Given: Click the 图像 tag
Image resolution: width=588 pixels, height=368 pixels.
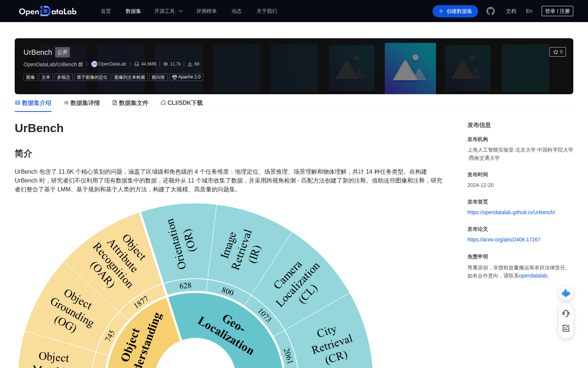Looking at the screenshot, I should click(31, 77).
